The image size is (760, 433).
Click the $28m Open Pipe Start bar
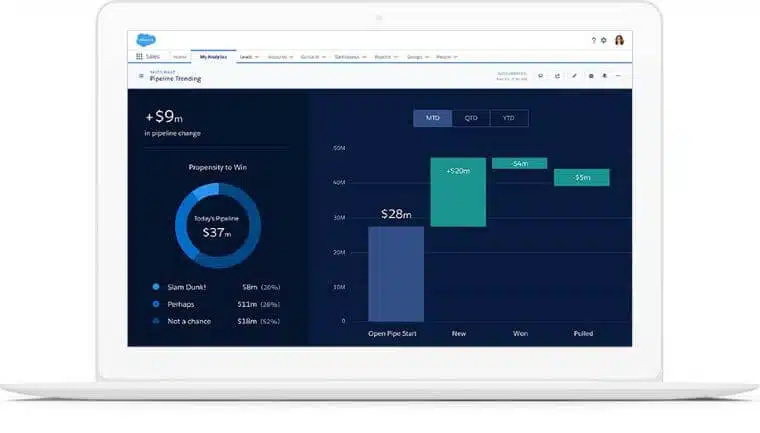(396, 273)
